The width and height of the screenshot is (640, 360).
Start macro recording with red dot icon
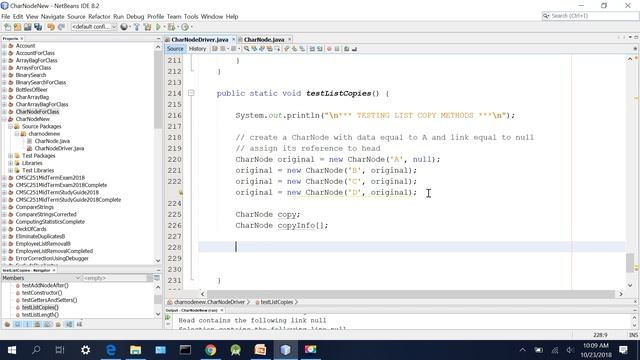[329, 49]
